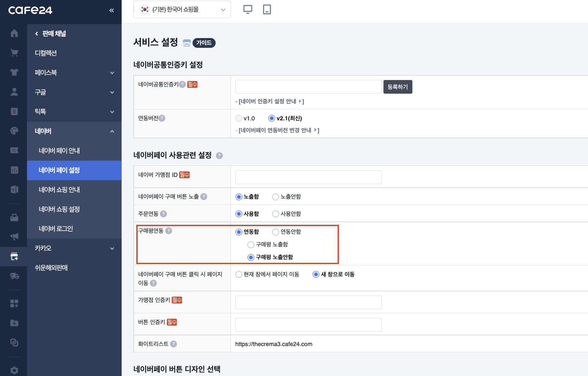Image resolution: width=588 pixels, height=376 pixels.
Task: Select 새 창으로 이동 radio
Action: pos(316,275)
